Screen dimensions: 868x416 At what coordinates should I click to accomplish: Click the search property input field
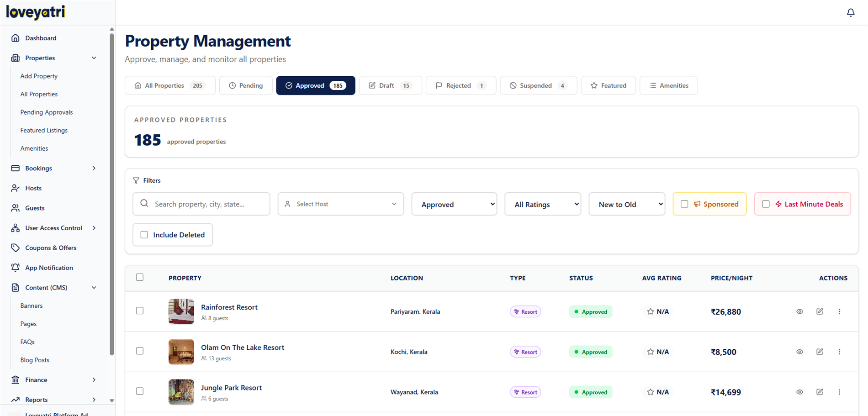tap(201, 204)
